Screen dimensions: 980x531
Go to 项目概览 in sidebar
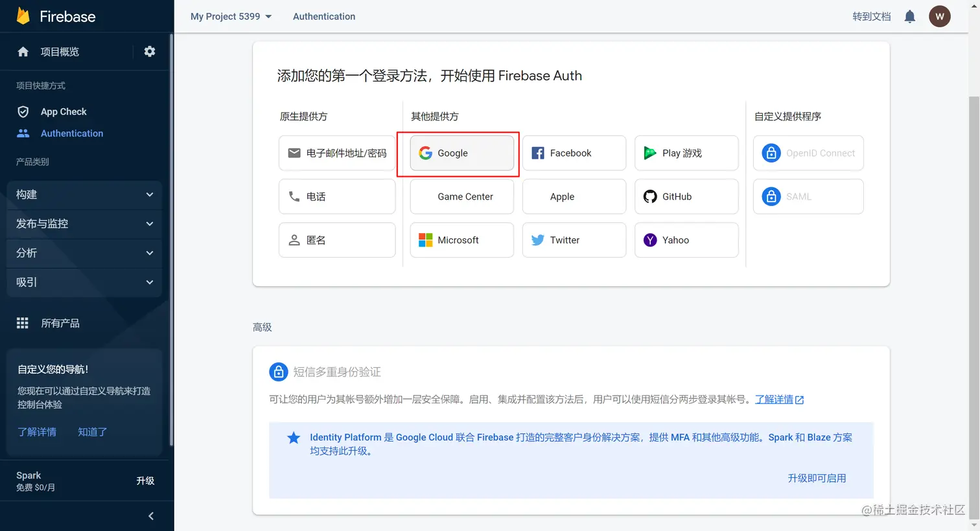click(x=60, y=52)
